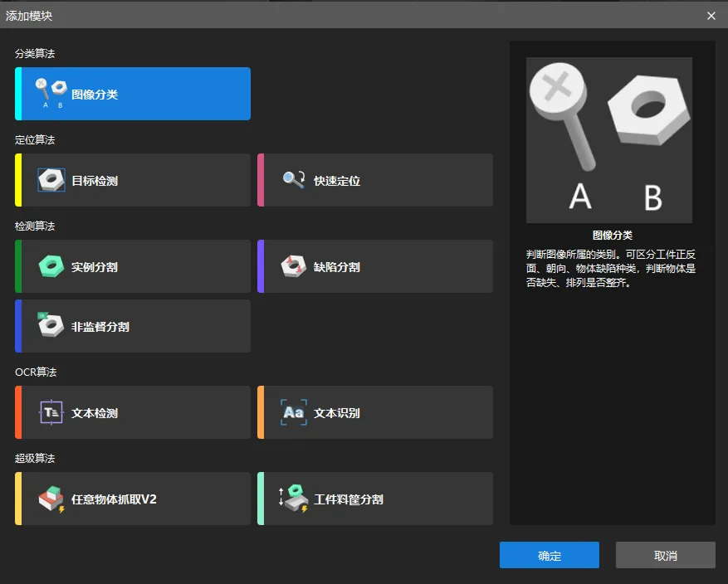Screen dimensions: 728x584
Task: Click the 图像分类 title under the preview
Action: (x=613, y=236)
